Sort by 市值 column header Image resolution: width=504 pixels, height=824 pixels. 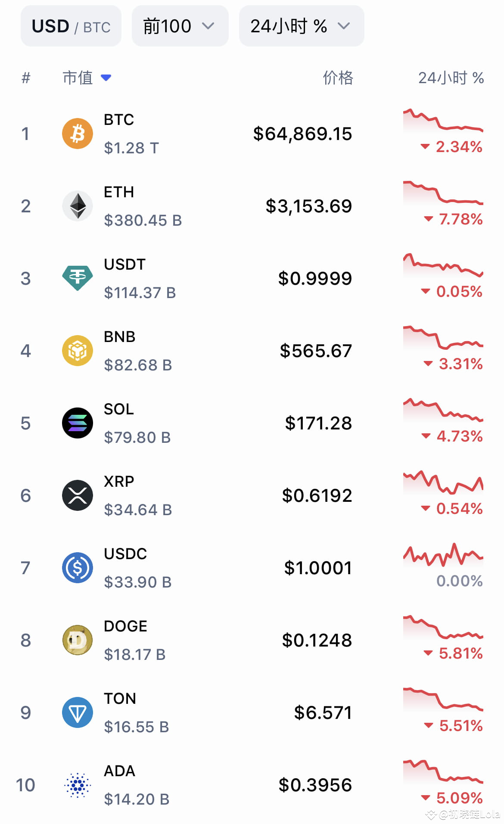(x=86, y=78)
